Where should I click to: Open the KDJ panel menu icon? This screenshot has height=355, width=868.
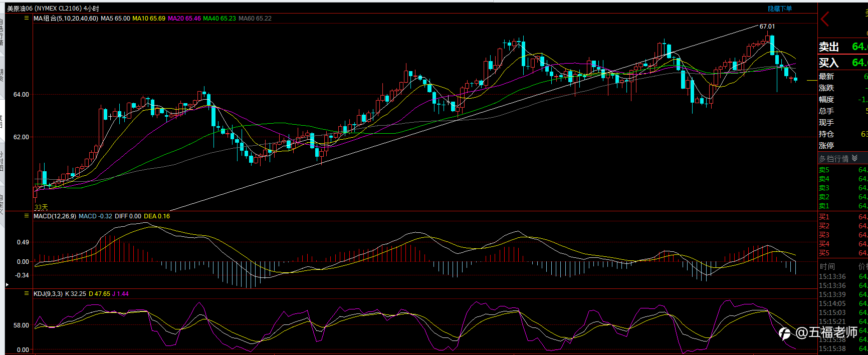click(27, 293)
